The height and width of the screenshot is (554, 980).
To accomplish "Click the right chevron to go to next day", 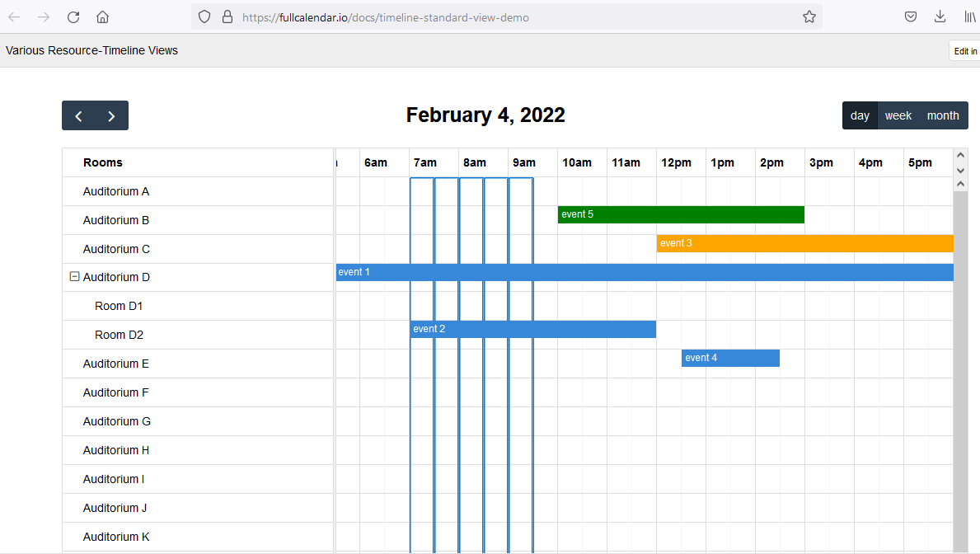I will point(111,115).
